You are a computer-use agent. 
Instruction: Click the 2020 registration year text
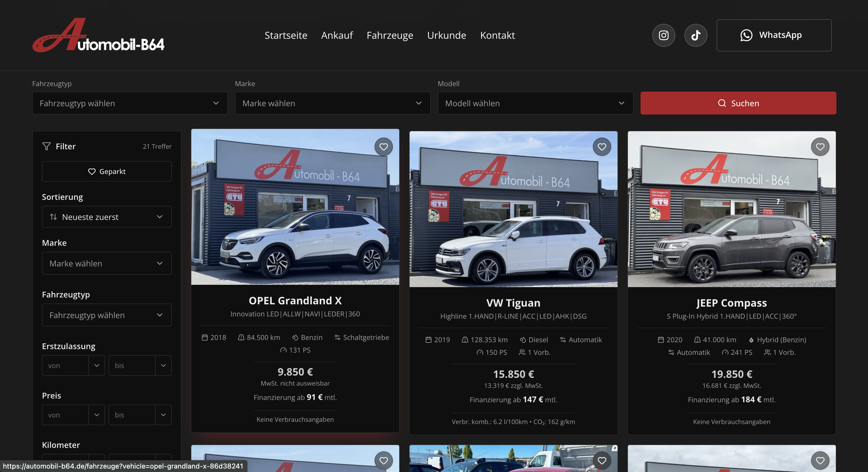pyautogui.click(x=674, y=340)
